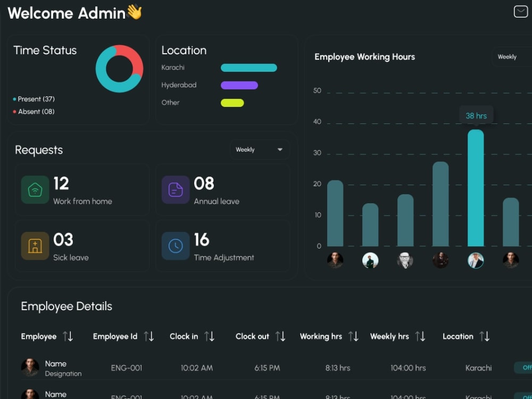Click the Employee column header
Image resolution: width=532 pixels, height=399 pixels.
39,336
